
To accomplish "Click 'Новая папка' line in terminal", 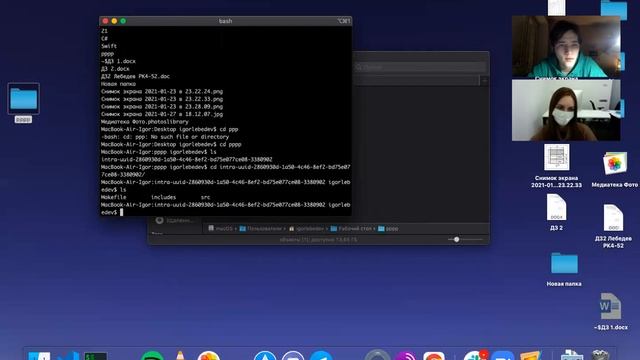I will 118,84.
